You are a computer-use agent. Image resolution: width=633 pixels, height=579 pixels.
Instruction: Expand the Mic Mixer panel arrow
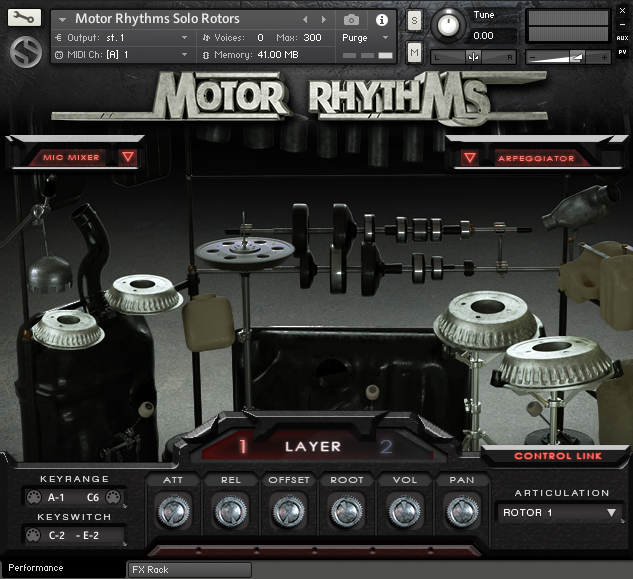click(x=128, y=157)
